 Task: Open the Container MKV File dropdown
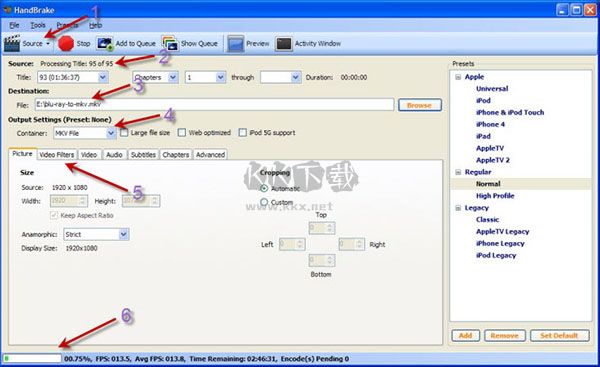[x=84, y=133]
